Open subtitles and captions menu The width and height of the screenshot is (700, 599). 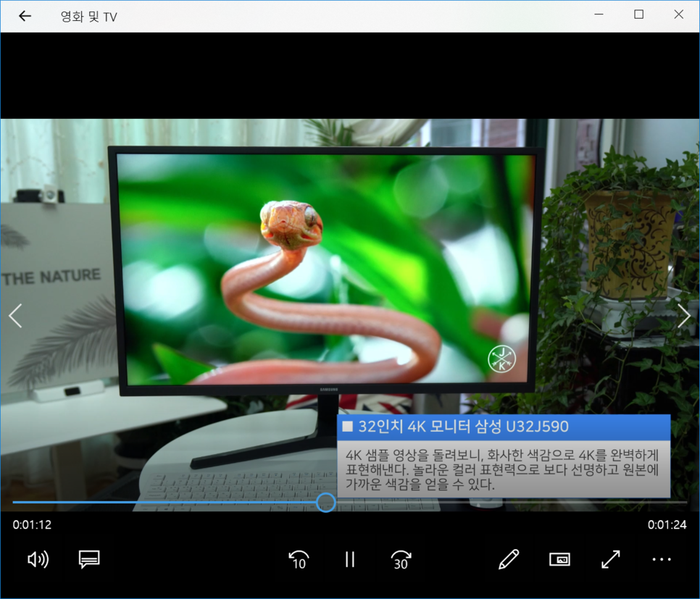[89, 559]
